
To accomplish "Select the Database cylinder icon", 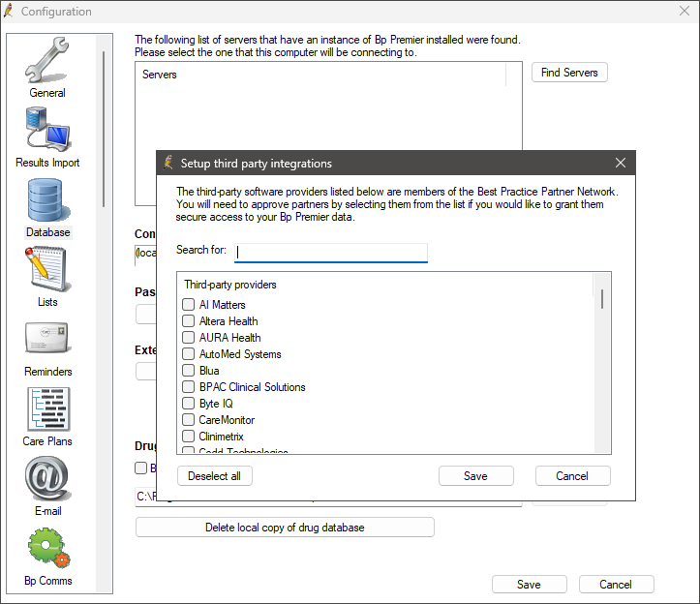I will point(47,200).
